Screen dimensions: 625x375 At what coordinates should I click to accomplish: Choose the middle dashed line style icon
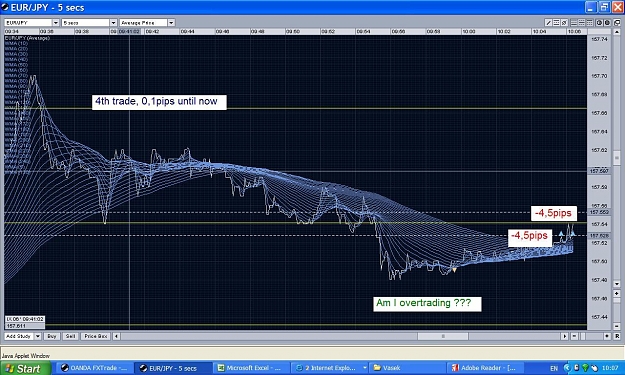coord(582,23)
